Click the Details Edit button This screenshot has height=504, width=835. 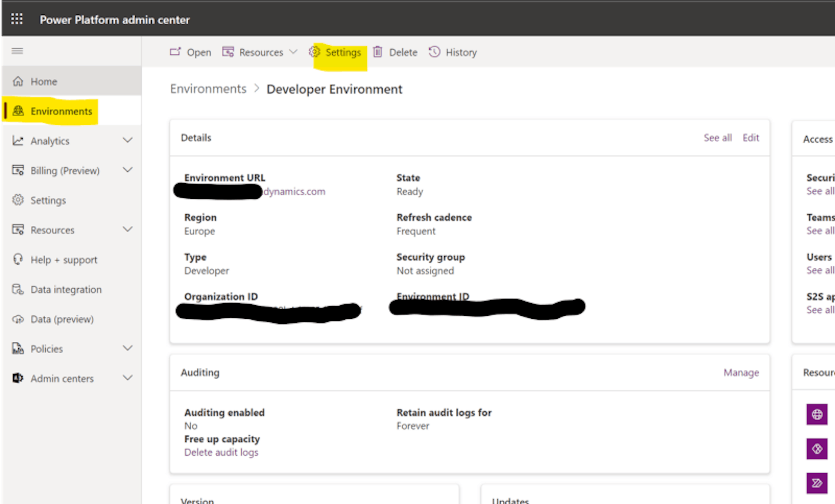click(x=751, y=138)
